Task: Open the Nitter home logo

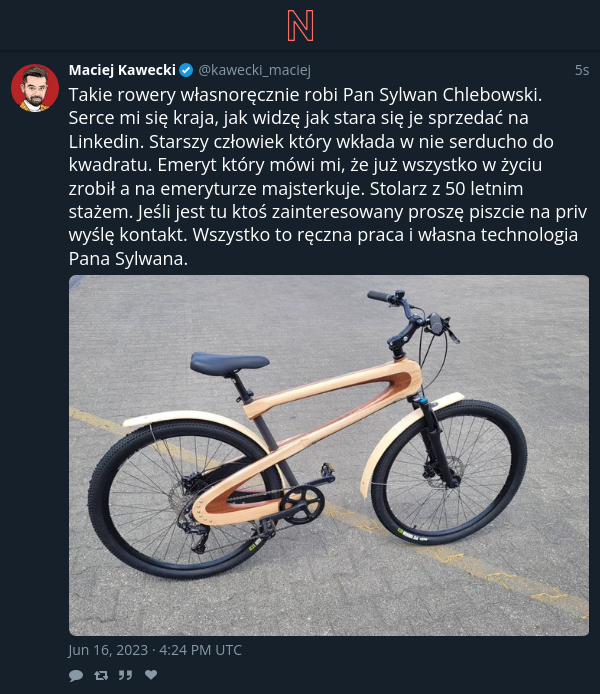Action: [x=300, y=26]
